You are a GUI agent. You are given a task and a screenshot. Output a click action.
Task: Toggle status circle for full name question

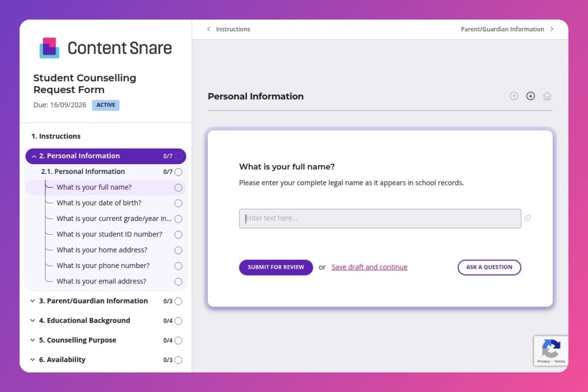coord(179,188)
